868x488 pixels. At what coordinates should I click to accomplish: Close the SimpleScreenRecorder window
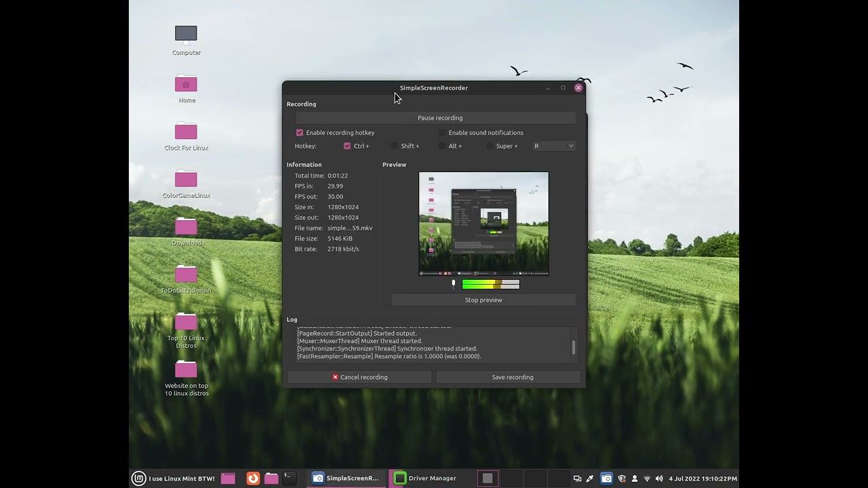578,87
